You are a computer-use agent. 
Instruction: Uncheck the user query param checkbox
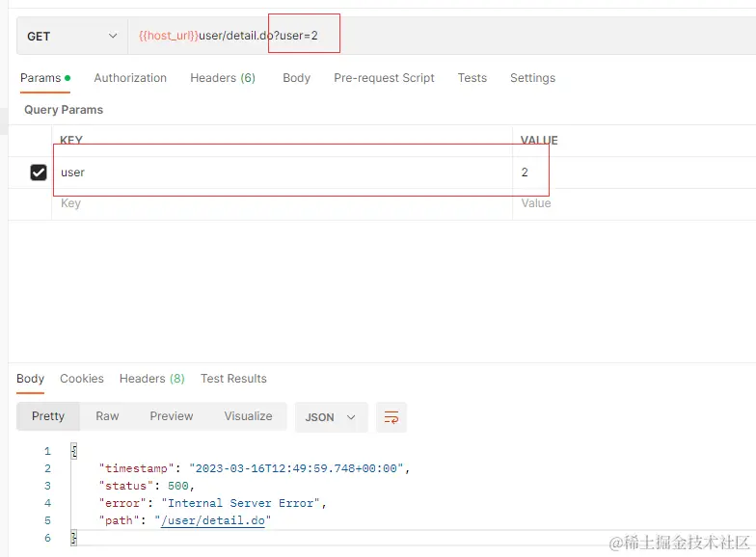pos(39,172)
